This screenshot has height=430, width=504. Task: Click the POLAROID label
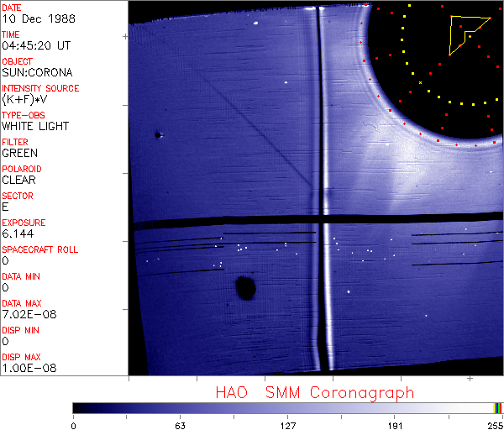22,169
